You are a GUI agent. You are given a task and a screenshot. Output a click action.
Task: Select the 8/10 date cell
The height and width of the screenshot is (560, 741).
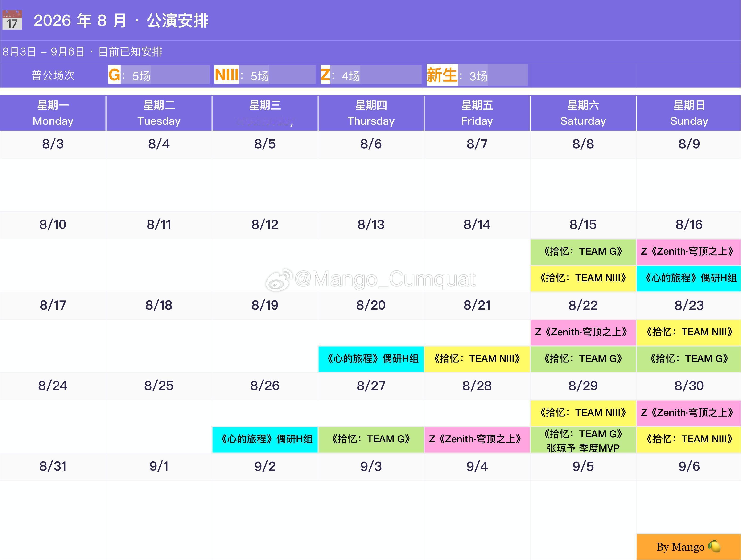coord(53,225)
